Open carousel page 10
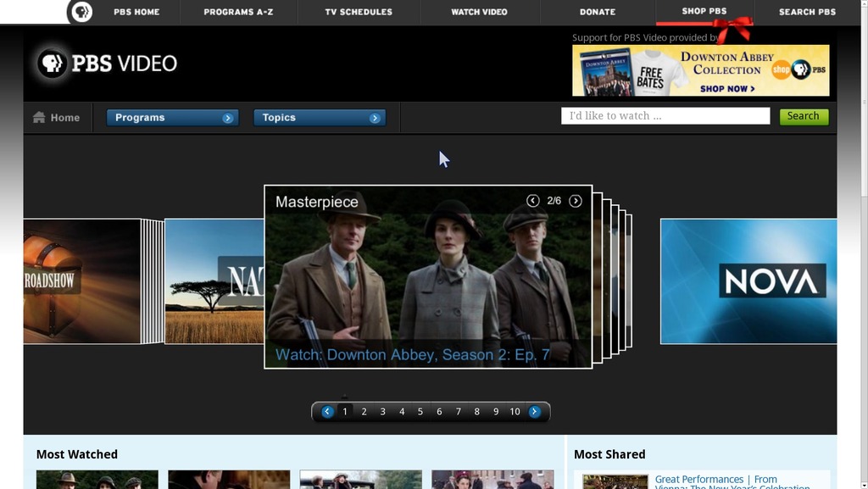Viewport: 868px width, 489px height. 515,412
